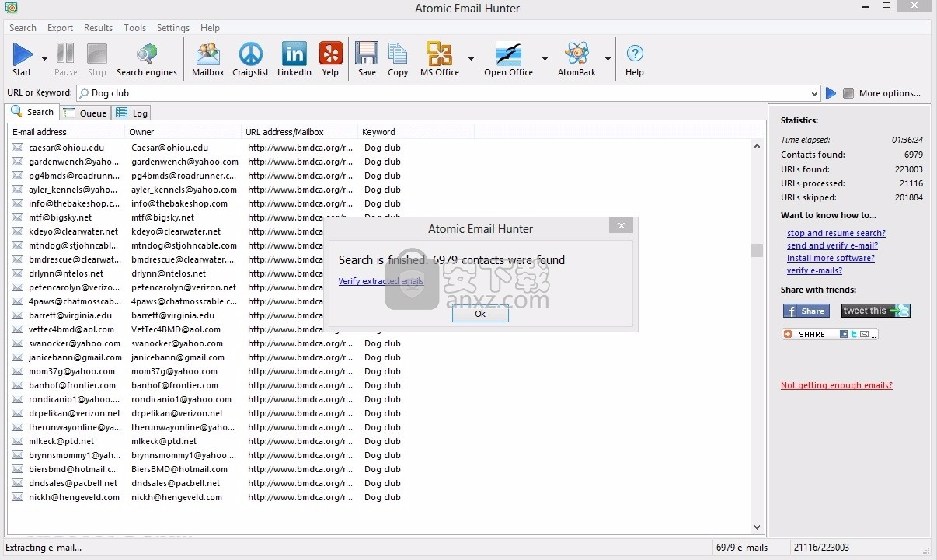The image size is (937, 560).
Task: Expand the AtomPark dropdown arrow
Action: [608, 59]
